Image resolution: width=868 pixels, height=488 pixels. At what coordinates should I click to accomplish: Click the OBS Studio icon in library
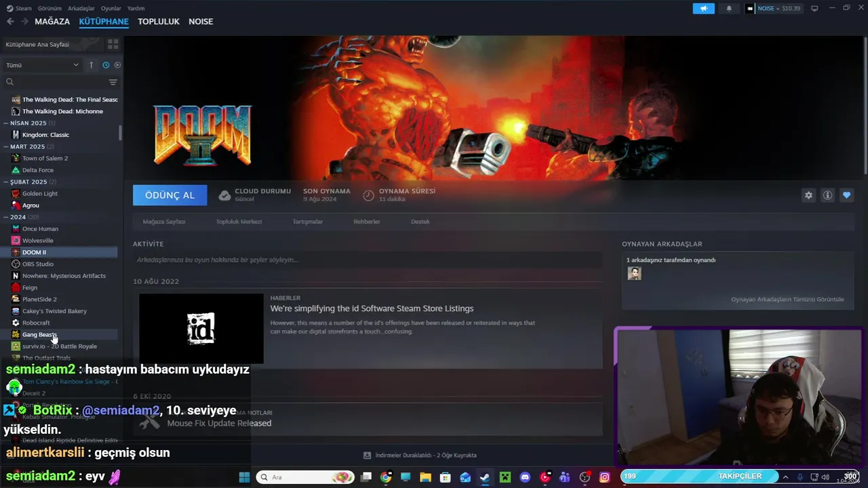(16, 264)
